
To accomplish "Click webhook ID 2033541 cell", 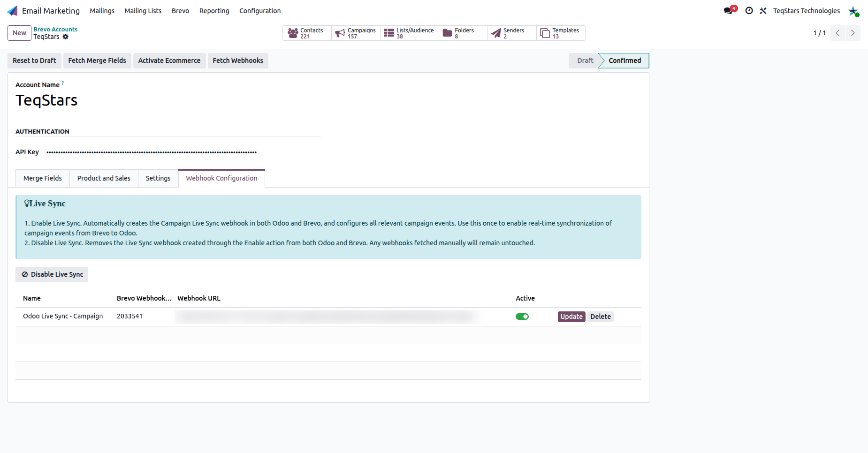I will coord(129,316).
